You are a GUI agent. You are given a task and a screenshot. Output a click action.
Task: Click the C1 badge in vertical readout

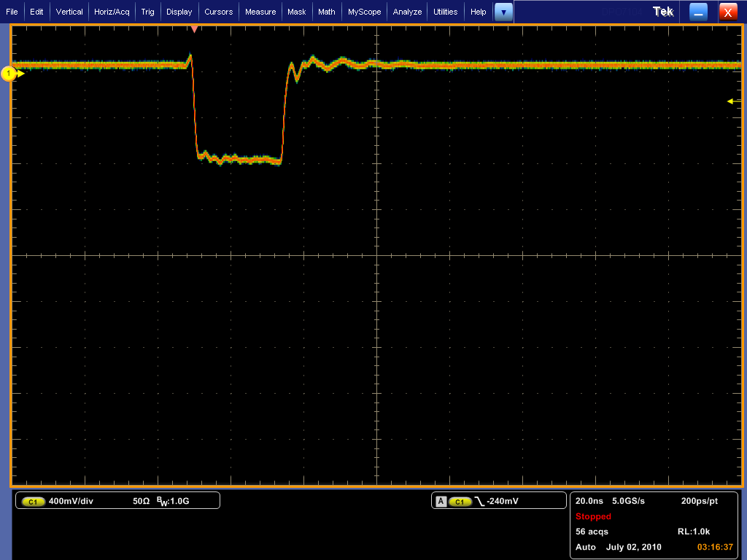click(34, 502)
